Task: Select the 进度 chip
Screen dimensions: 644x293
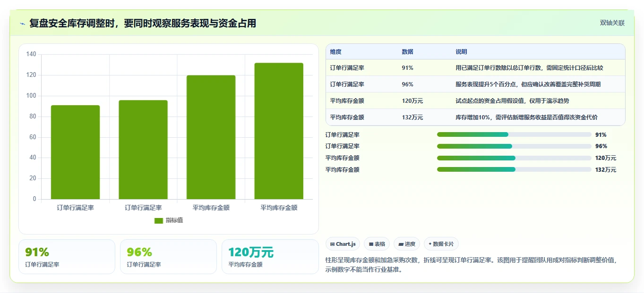Action: pyautogui.click(x=407, y=244)
